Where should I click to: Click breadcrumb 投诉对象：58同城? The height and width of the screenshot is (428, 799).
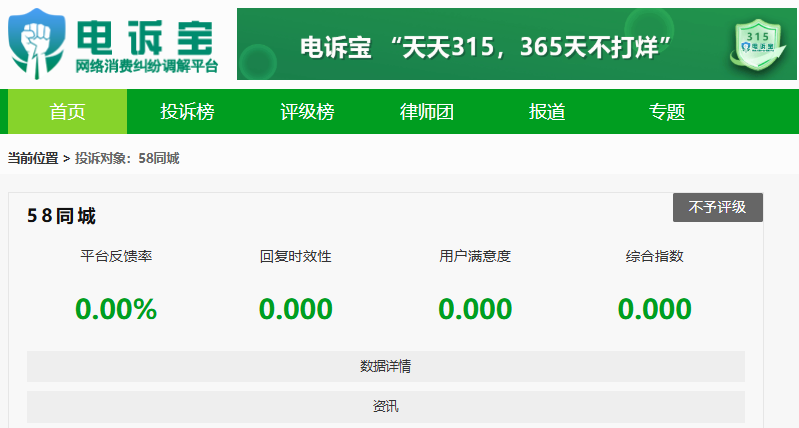[x=127, y=158]
